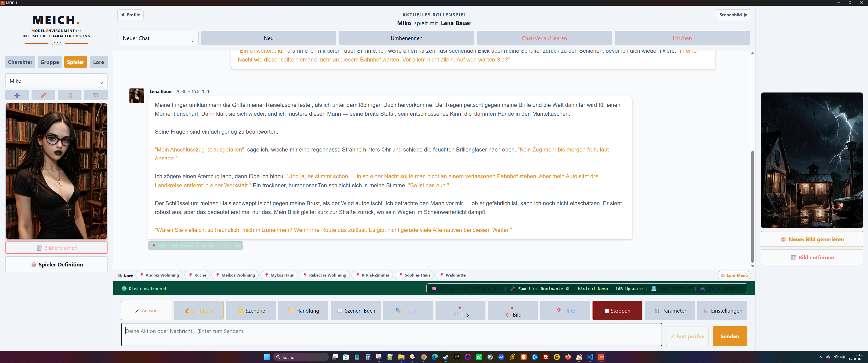The image size is (868, 363).
Task: Expand the Miko player dropdown
Action: point(57,81)
